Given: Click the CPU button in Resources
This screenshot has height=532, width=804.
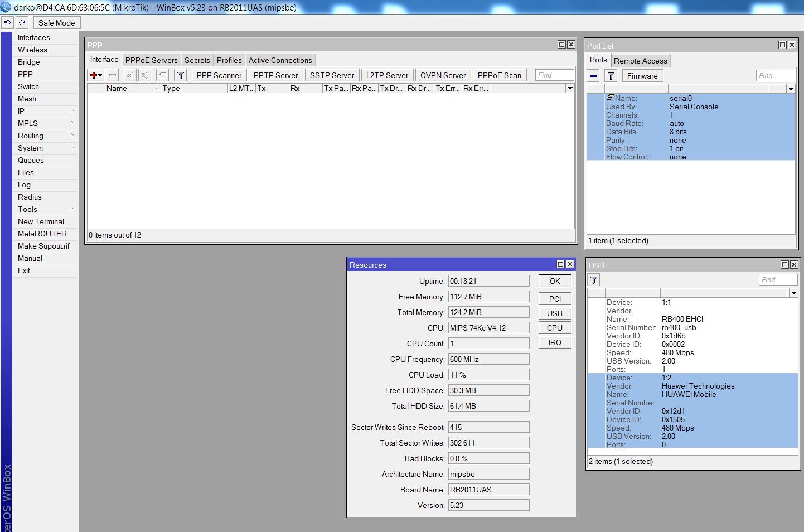Looking at the screenshot, I should [x=555, y=328].
